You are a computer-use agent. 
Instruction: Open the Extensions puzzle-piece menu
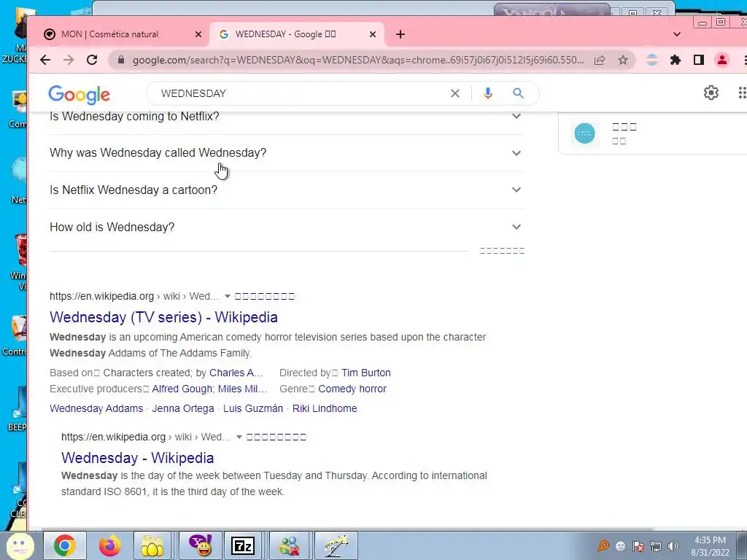click(x=675, y=60)
